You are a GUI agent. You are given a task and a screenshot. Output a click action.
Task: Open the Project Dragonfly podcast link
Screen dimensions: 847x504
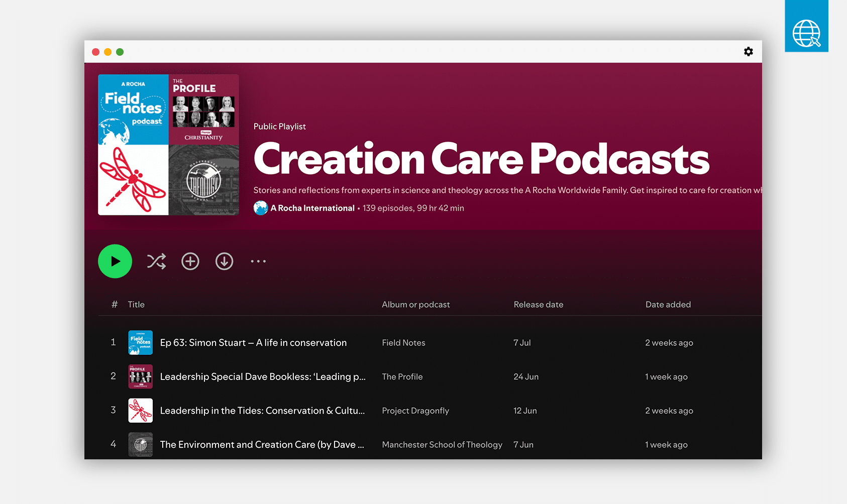[415, 411]
